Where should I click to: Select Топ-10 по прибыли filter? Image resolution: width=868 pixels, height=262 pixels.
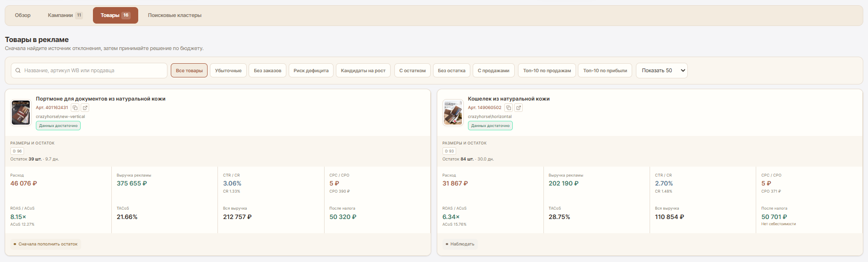point(605,70)
